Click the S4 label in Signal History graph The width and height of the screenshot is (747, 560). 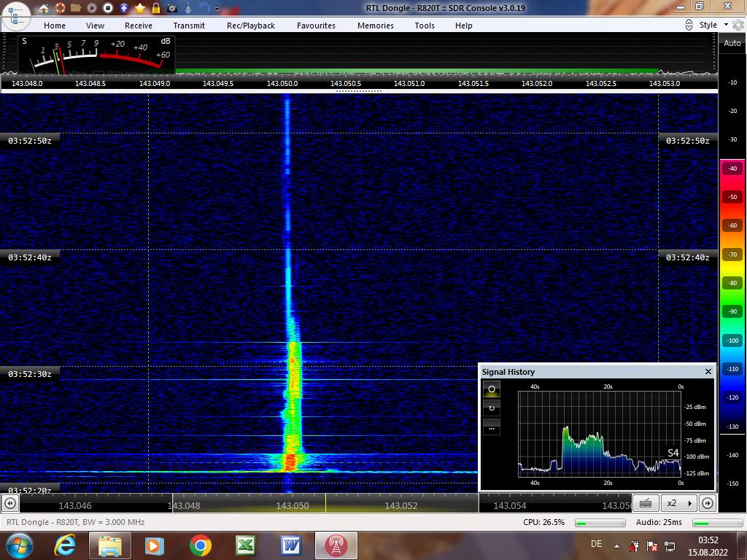673,453
